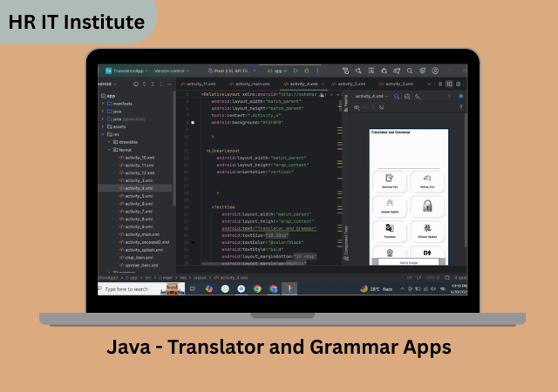Select activity_10.xml in project tree
Screen dimensions: 558x392
[137, 158]
